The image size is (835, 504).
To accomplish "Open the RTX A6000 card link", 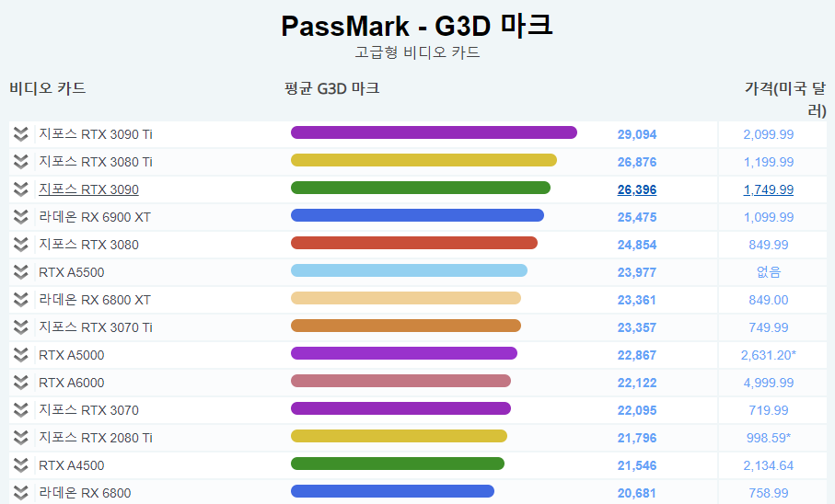I will pos(72,383).
